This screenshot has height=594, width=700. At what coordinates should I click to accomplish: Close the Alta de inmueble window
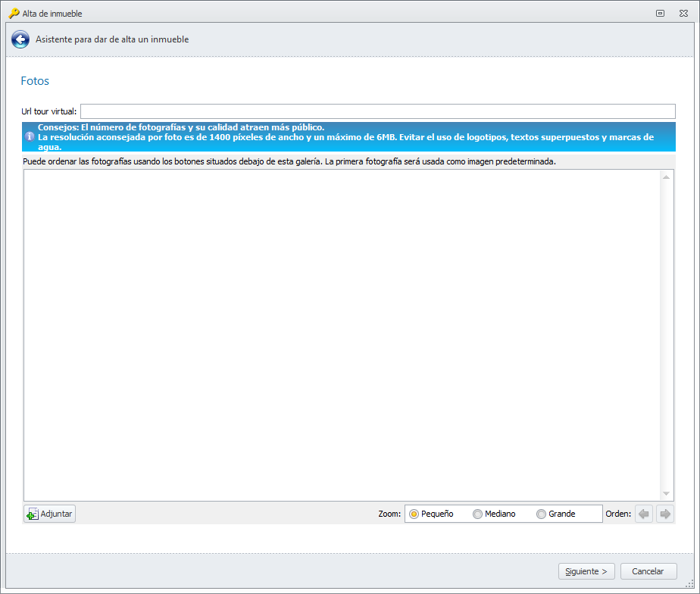[683, 14]
